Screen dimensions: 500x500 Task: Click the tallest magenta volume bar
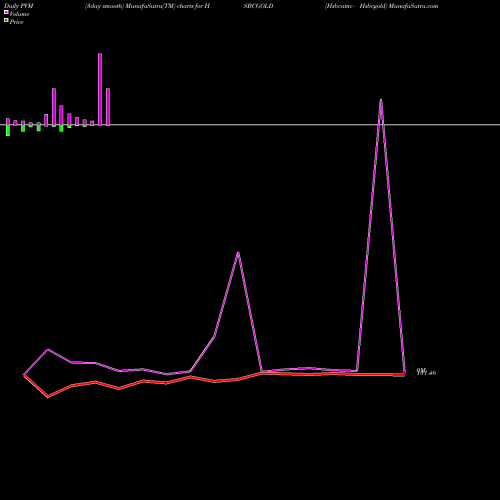tap(100, 89)
